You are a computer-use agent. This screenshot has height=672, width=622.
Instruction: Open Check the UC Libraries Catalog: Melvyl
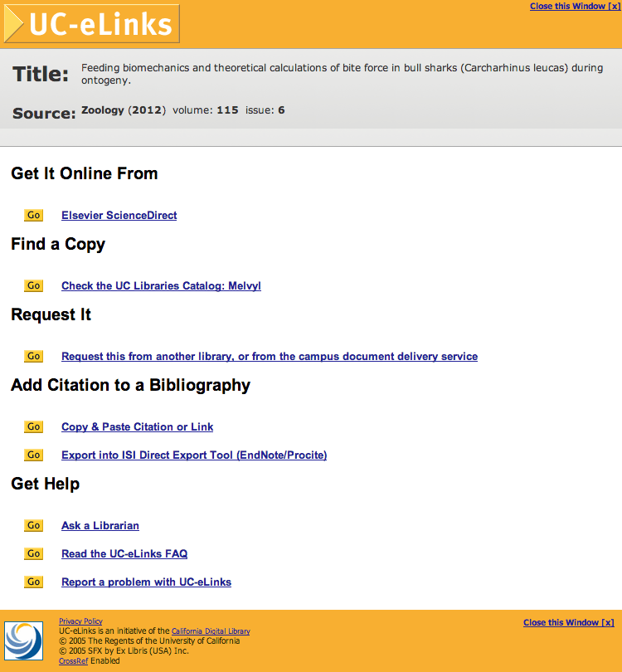161,286
